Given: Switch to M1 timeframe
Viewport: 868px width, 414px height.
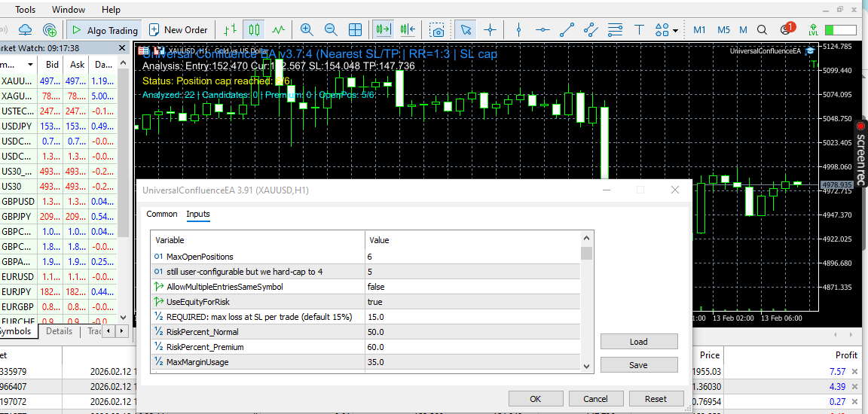Looking at the screenshot, I should point(700,30).
